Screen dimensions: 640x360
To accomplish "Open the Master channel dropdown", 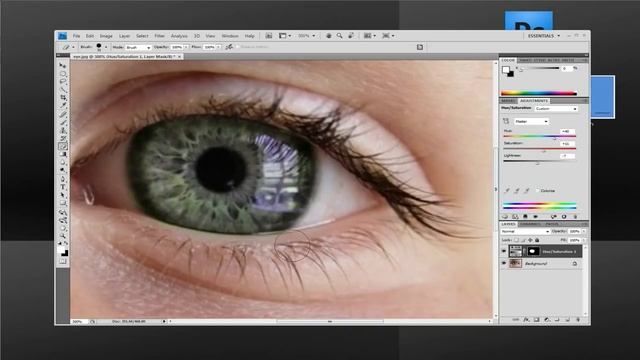I will tap(531, 121).
